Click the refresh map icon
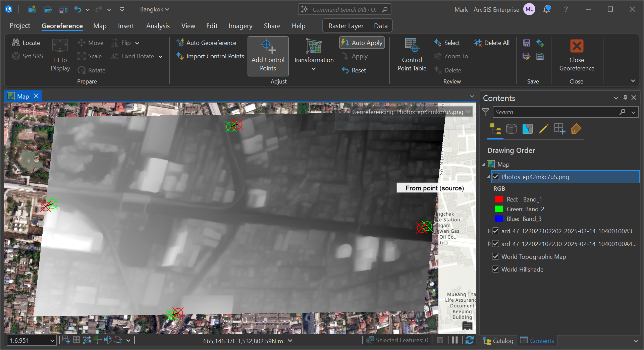The width and height of the screenshot is (644, 350). pos(470,340)
